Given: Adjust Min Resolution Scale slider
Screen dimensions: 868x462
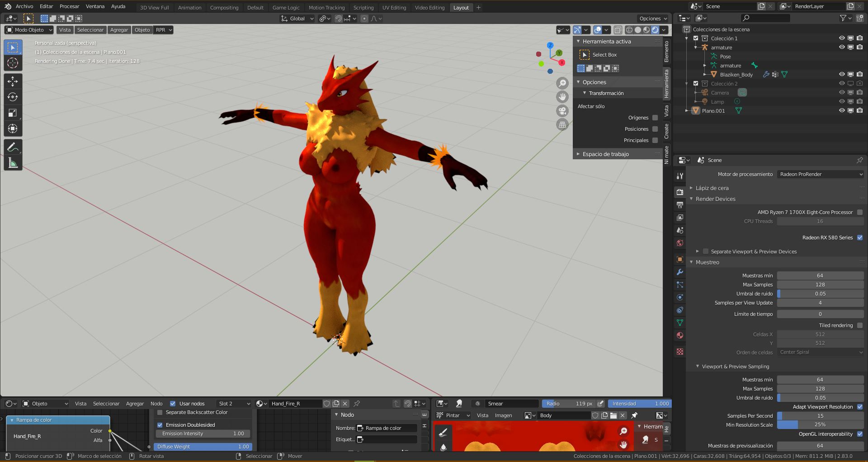Looking at the screenshot, I should pyautogui.click(x=821, y=425).
